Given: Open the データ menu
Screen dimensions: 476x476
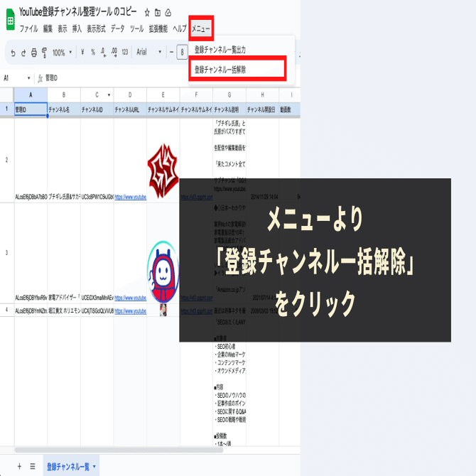Looking at the screenshot, I should (x=117, y=29).
